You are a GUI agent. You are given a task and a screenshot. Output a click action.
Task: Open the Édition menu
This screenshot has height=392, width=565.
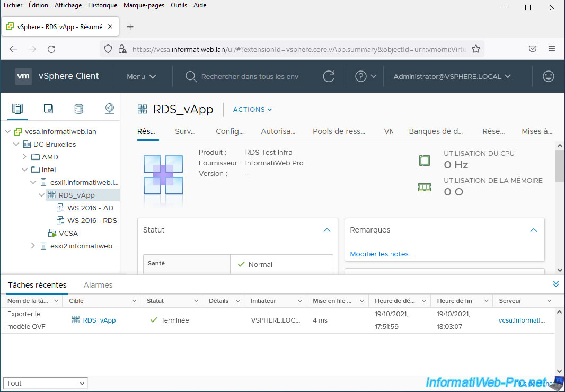click(x=39, y=5)
